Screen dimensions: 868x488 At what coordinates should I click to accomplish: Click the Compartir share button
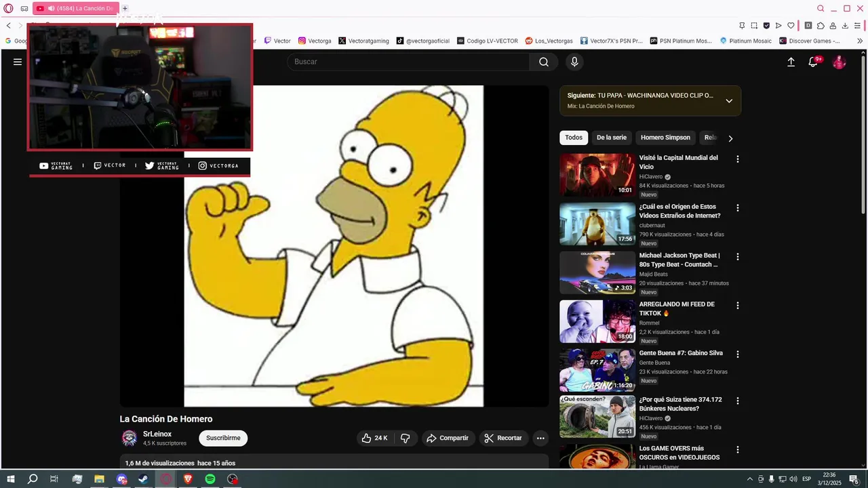click(448, 438)
